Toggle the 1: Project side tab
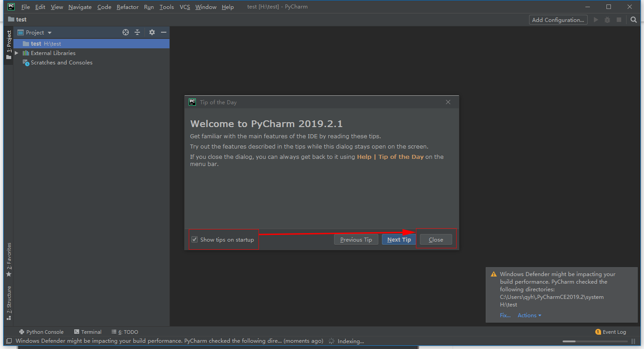This screenshot has width=644, height=349. pos(8,46)
